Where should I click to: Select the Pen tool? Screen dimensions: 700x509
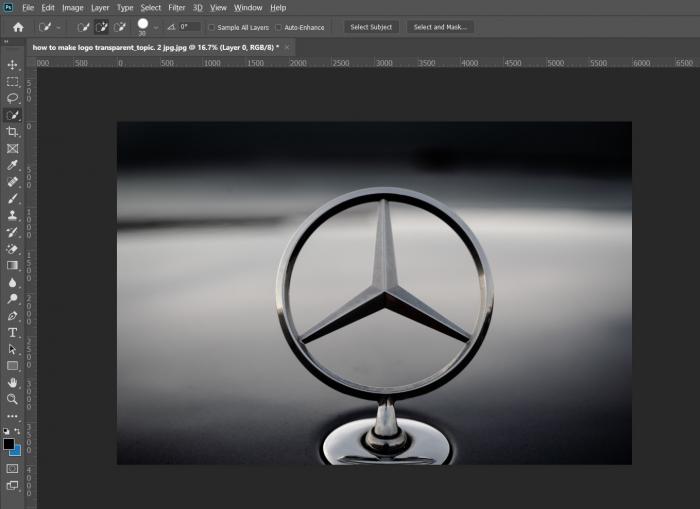click(x=12, y=316)
